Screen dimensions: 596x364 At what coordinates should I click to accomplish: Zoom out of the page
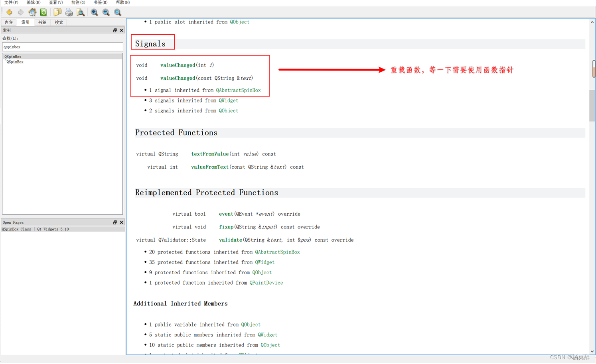pyautogui.click(x=106, y=12)
